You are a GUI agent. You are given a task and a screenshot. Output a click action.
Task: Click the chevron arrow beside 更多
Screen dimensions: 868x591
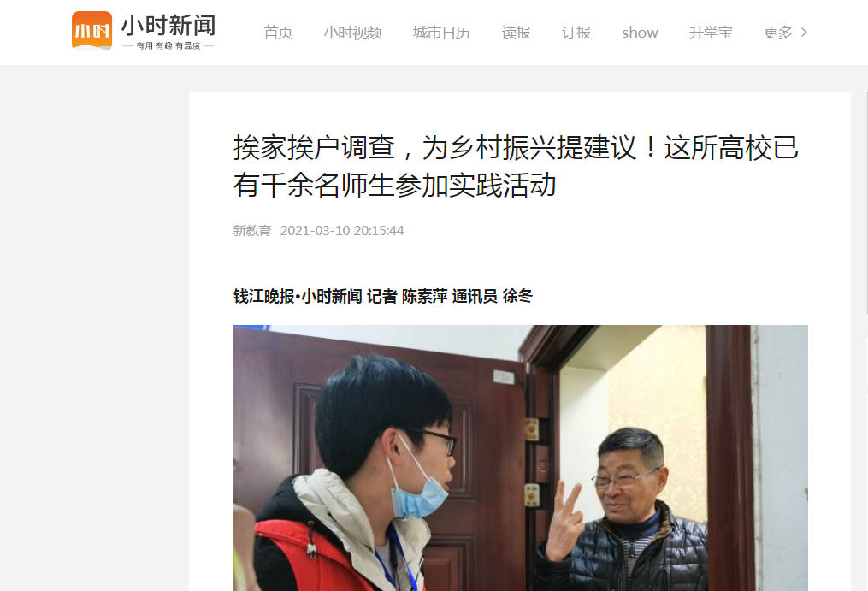[x=805, y=33]
